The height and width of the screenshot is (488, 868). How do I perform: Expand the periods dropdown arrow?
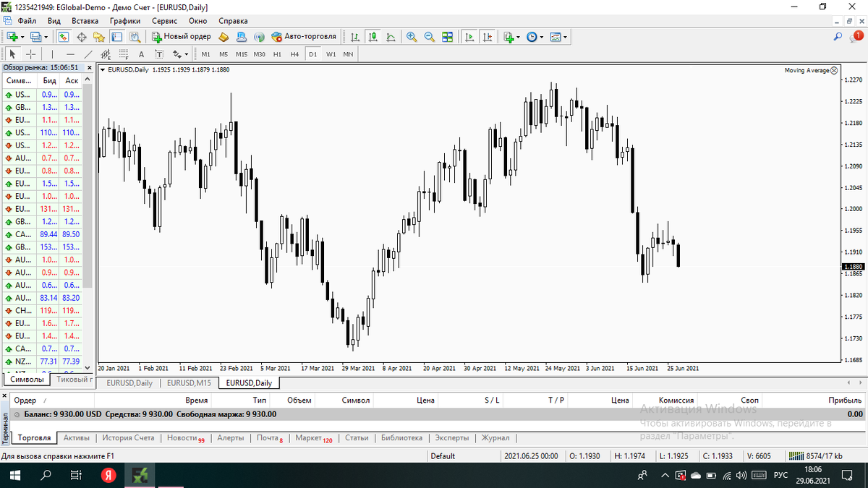coord(541,37)
